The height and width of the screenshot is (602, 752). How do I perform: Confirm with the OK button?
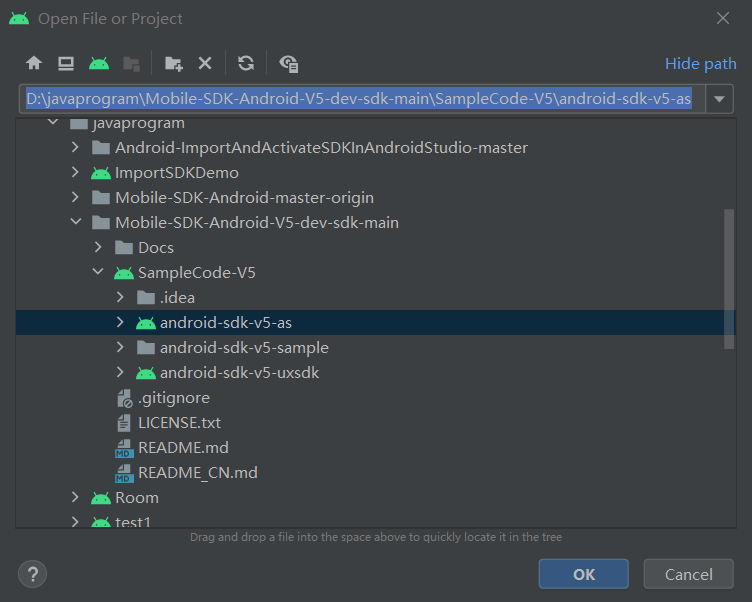pyautogui.click(x=583, y=574)
